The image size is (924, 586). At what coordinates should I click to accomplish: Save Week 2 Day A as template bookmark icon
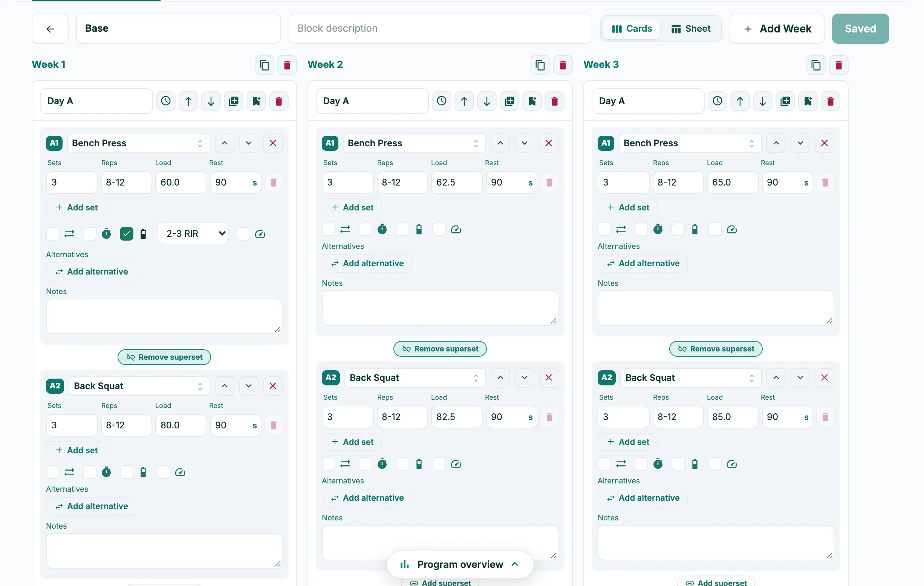pyautogui.click(x=532, y=101)
